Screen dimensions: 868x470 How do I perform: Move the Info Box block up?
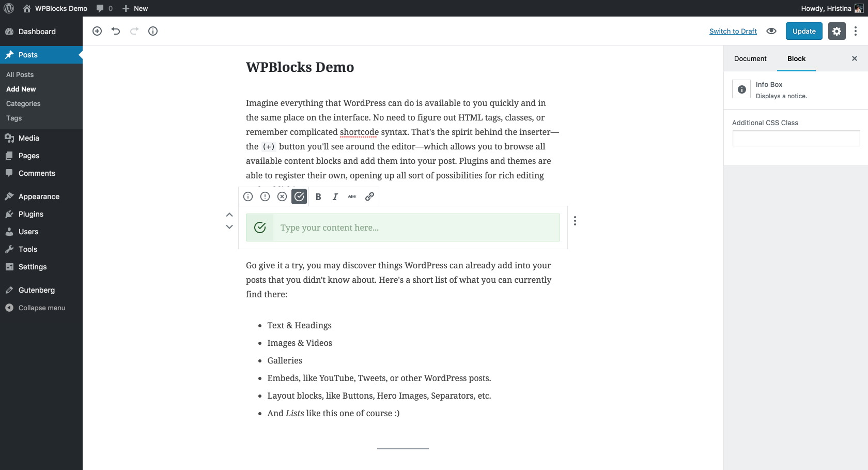point(229,215)
